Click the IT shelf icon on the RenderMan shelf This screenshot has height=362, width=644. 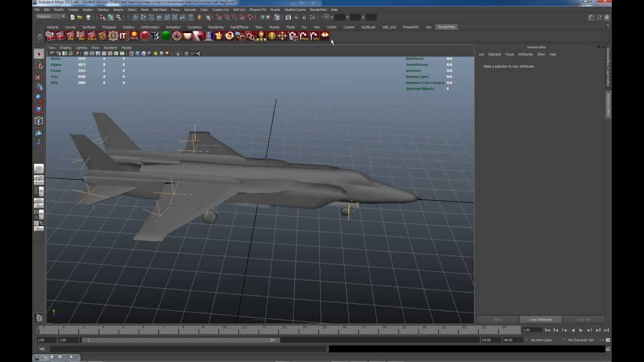pos(124,36)
